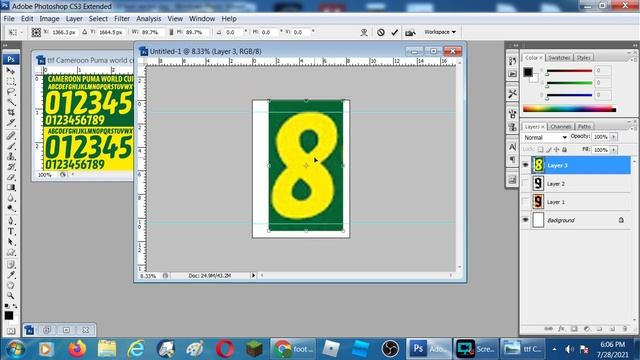The width and height of the screenshot is (640, 360).
Task: Hide the Background layer eye icon
Action: click(x=525, y=220)
